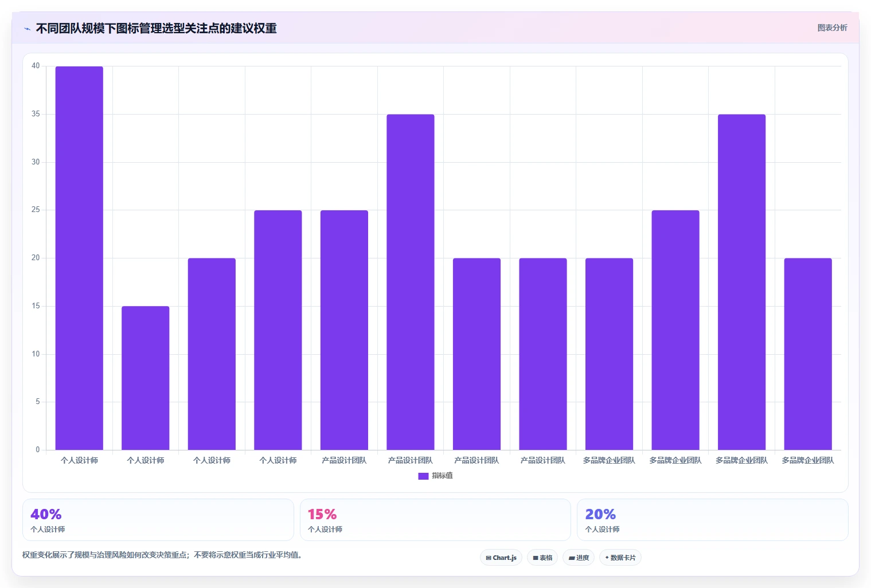Toggle the 指标值 legend label
Screen dimensions: 871x588
442,476
